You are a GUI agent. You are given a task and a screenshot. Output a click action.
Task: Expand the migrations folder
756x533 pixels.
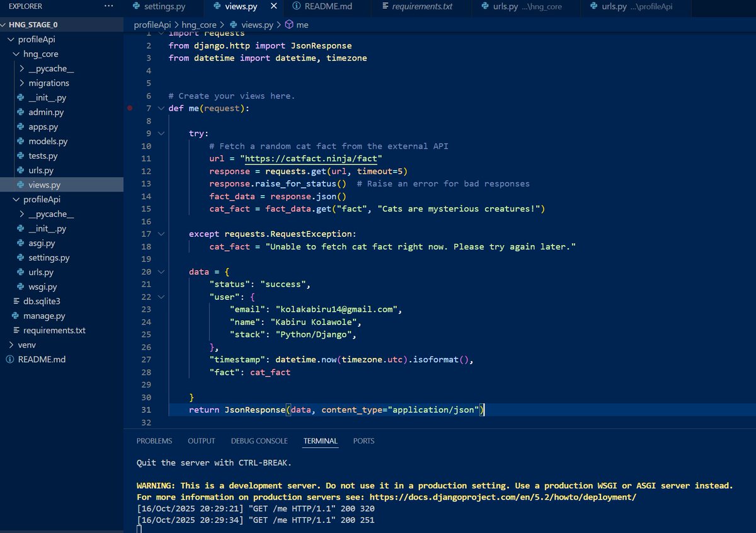23,83
